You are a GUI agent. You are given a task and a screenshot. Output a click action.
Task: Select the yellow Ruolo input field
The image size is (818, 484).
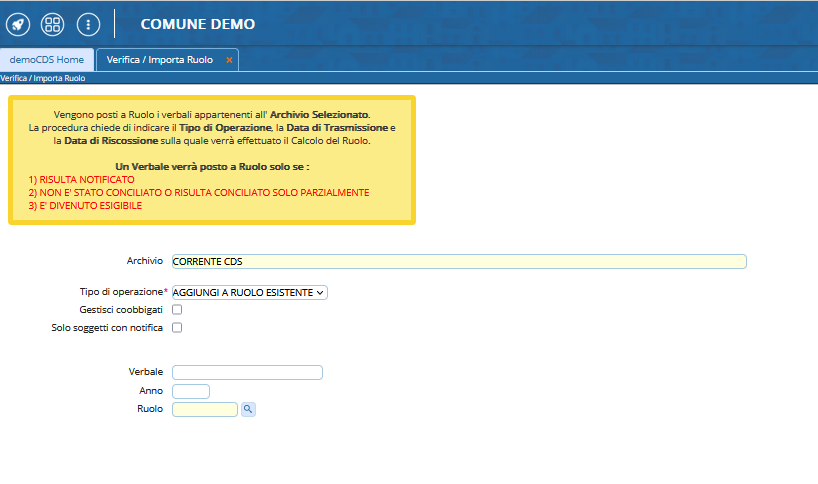point(205,409)
